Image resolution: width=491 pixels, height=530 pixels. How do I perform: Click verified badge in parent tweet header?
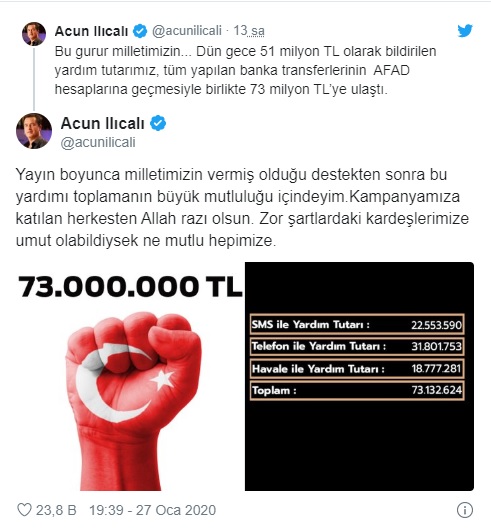click(140, 31)
